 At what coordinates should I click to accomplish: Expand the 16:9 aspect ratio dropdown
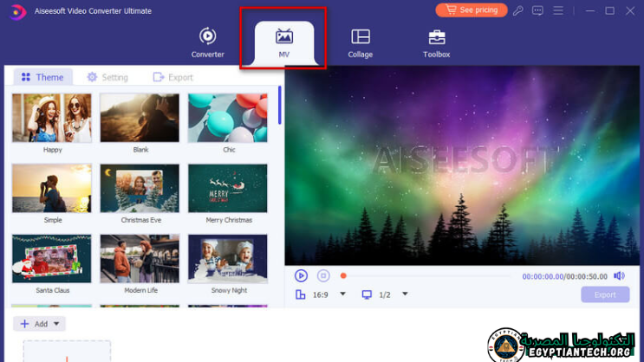(x=342, y=294)
